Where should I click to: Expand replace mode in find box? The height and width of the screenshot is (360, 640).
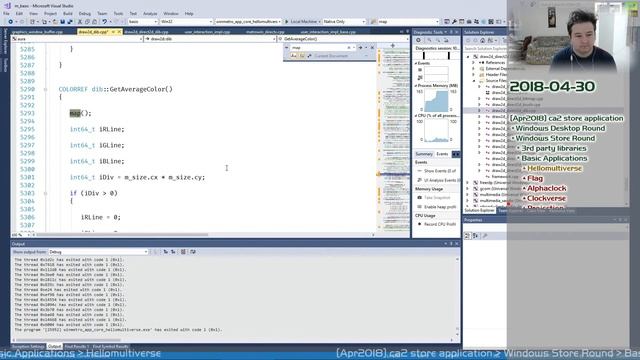click(287, 48)
